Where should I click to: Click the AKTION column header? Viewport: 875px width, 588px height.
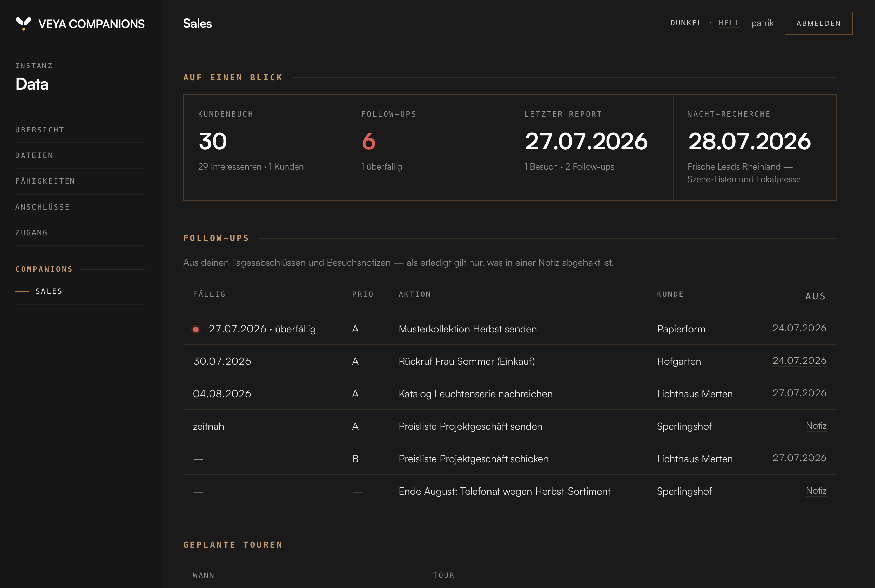click(x=415, y=294)
